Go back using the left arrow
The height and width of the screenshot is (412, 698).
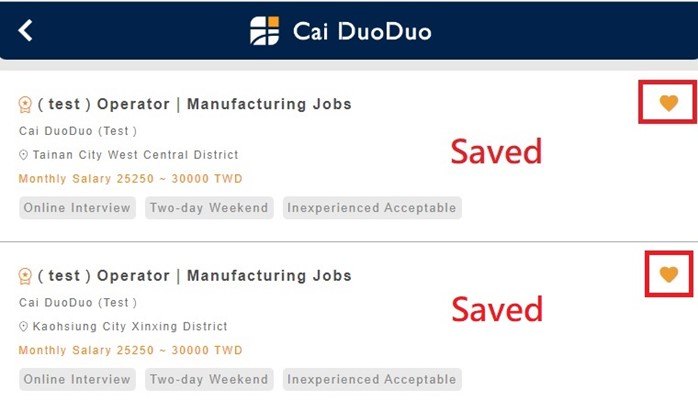tap(26, 30)
